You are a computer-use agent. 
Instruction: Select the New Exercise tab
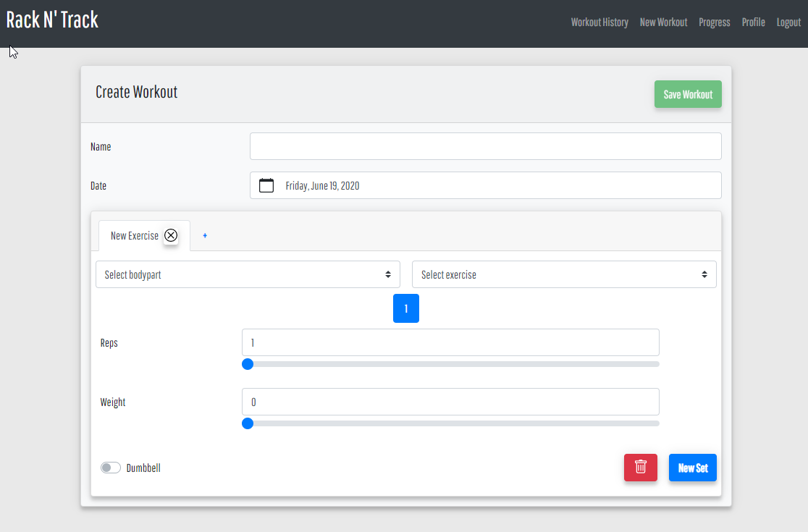click(135, 235)
